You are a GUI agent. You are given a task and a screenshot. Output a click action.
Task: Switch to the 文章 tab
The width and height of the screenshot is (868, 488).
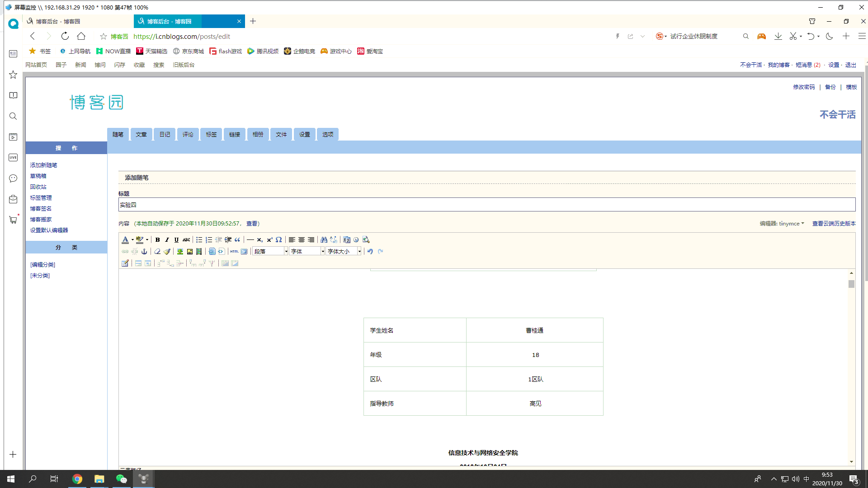(x=141, y=135)
